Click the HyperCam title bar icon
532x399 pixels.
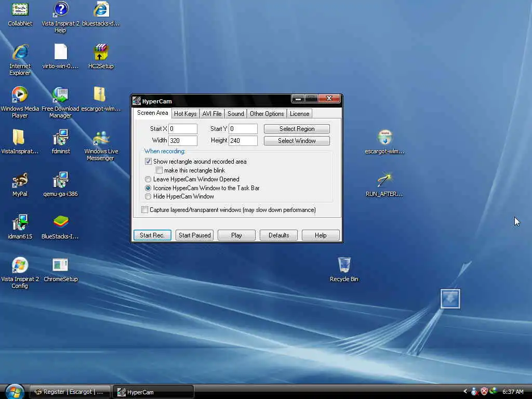137,101
